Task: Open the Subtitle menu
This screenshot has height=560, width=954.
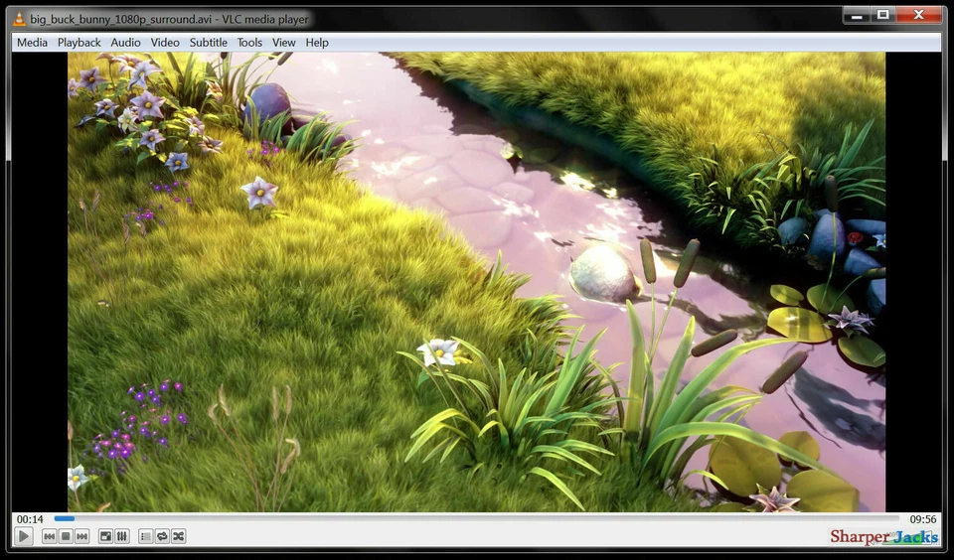Action: (208, 43)
